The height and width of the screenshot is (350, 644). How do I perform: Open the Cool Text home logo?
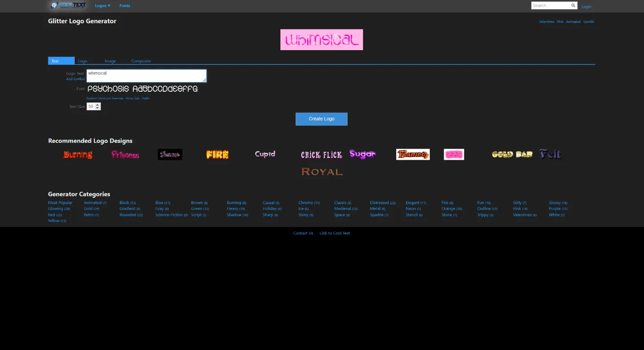[68, 5]
